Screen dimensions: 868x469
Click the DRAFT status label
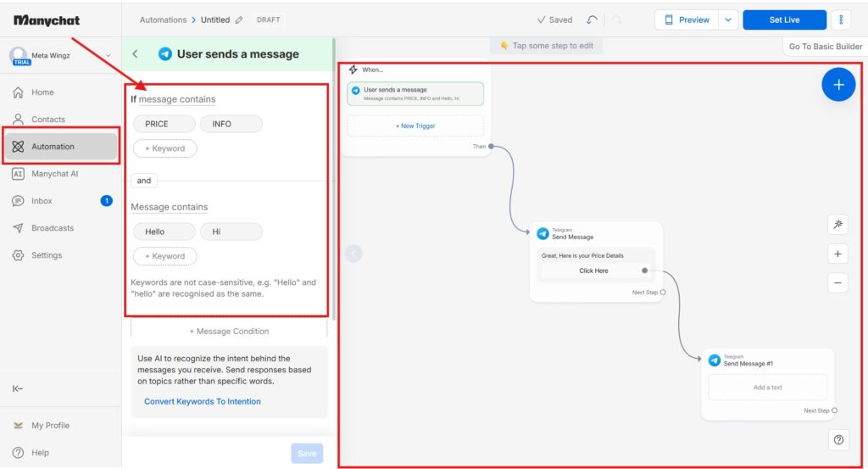[x=269, y=20]
